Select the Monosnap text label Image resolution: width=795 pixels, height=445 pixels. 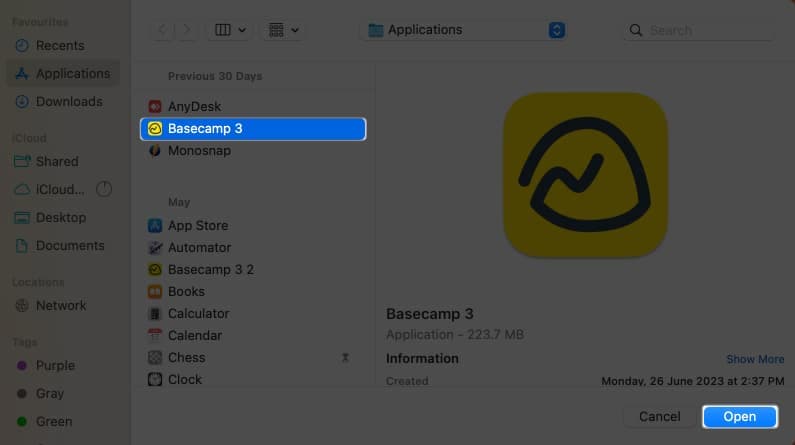(x=199, y=151)
